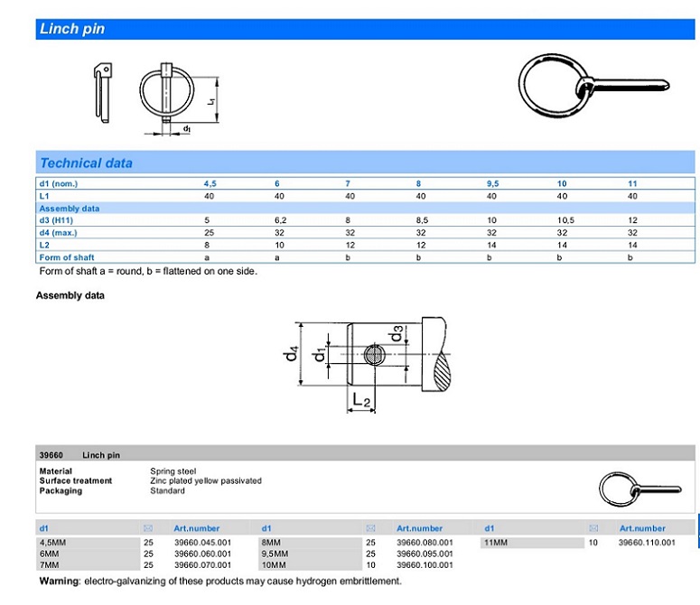Click the packaging icon left of the middle Art.number header
The image size is (700, 605).
coord(370,528)
